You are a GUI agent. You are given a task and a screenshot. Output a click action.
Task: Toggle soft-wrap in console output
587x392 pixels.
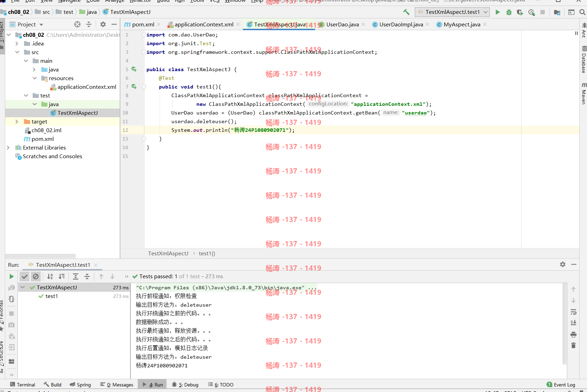(573, 312)
